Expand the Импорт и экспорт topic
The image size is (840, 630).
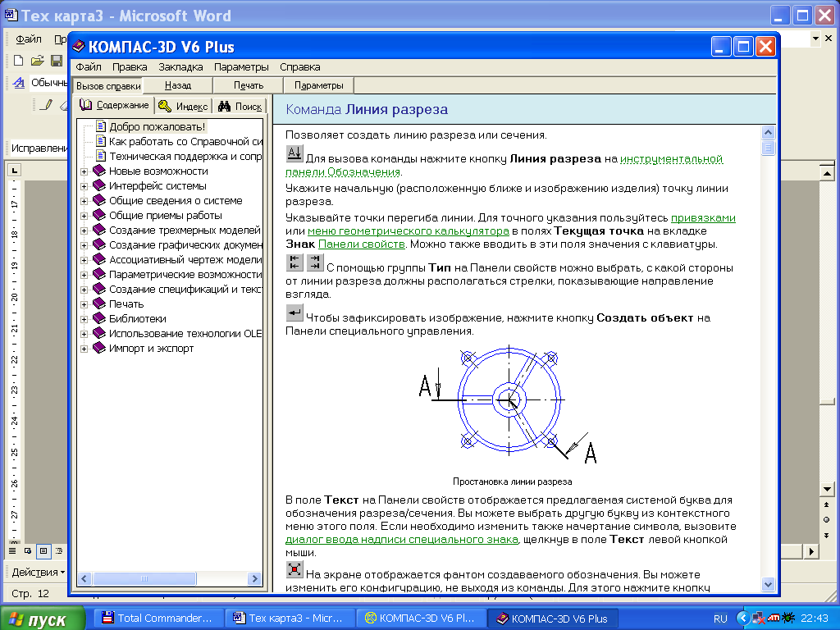[84, 349]
